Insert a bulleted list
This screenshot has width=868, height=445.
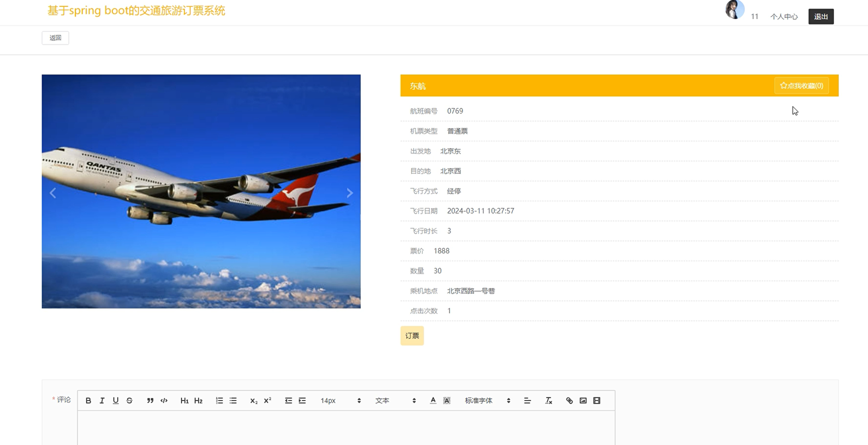click(x=233, y=400)
